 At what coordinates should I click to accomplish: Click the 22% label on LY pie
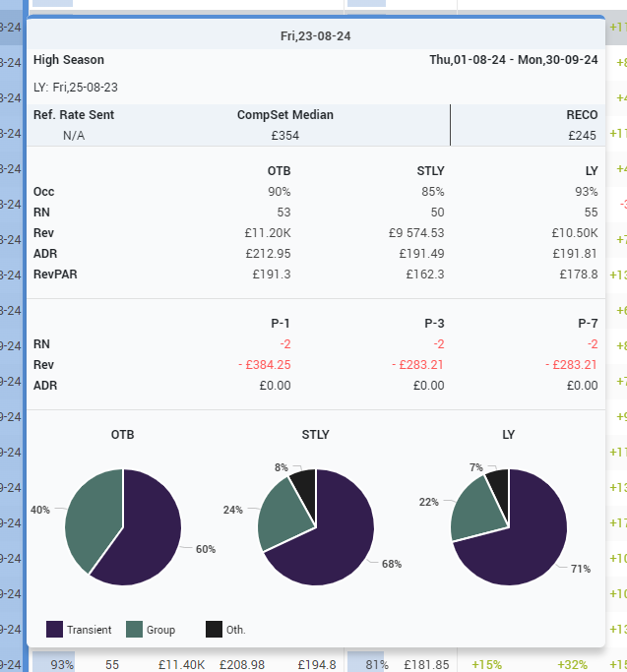click(429, 502)
